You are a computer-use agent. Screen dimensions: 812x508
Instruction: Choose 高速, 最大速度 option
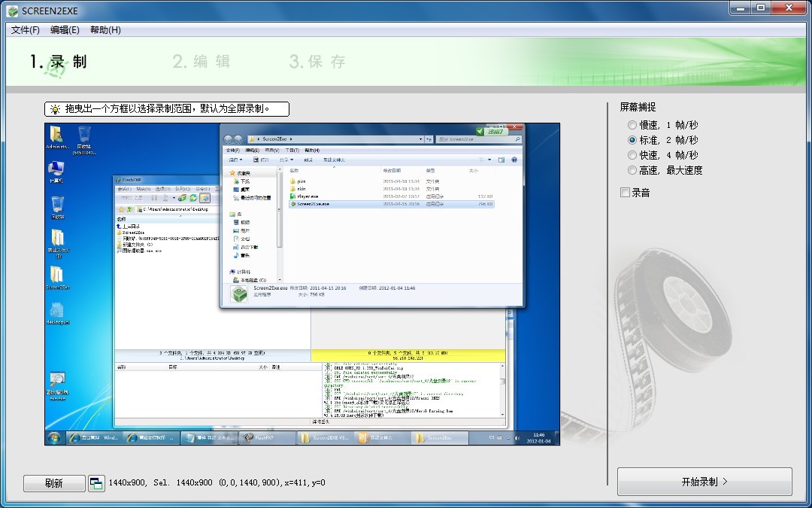coord(632,170)
